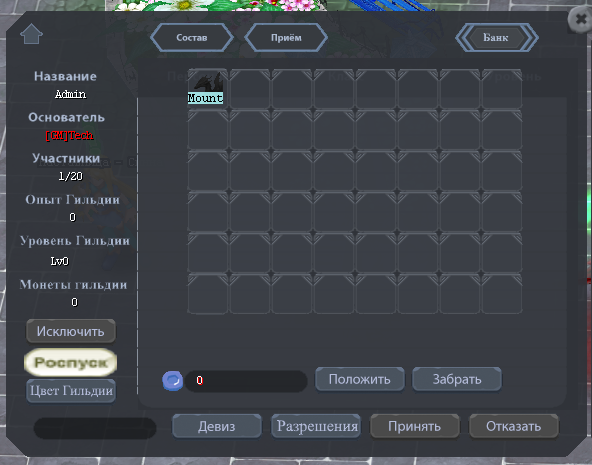Open the Девиз motto editor
592x465 pixels.
217,426
